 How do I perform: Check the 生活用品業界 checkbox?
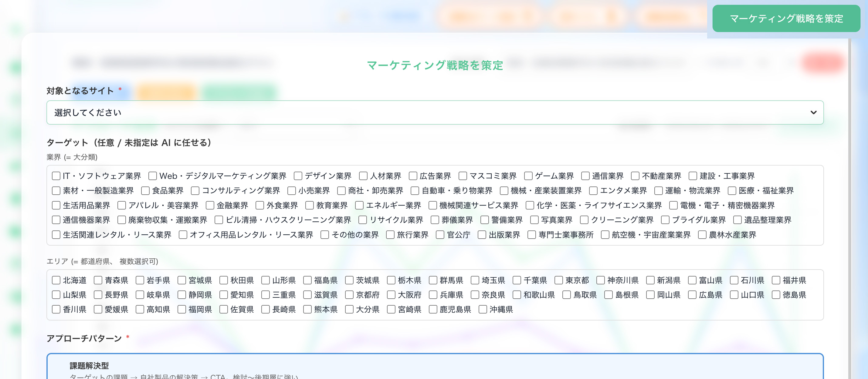pyautogui.click(x=56, y=205)
